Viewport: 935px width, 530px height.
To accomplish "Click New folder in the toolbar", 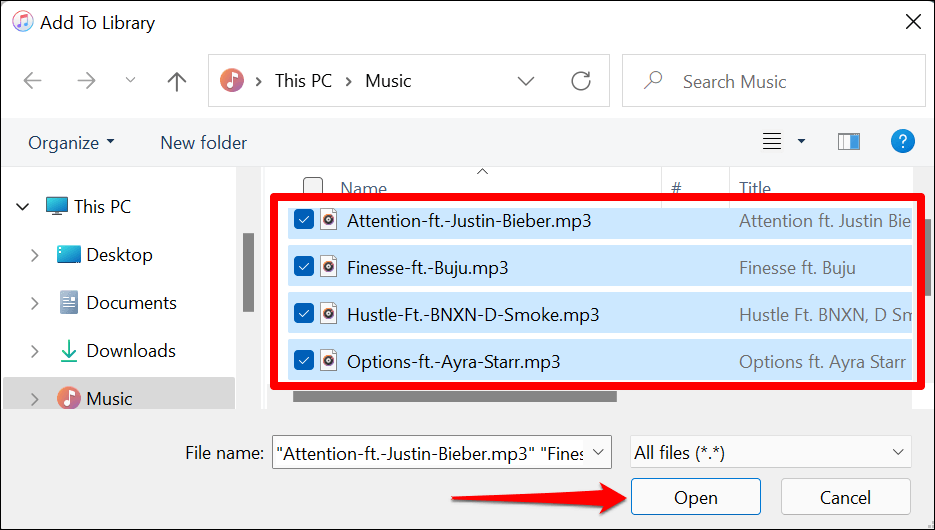I will (x=203, y=143).
